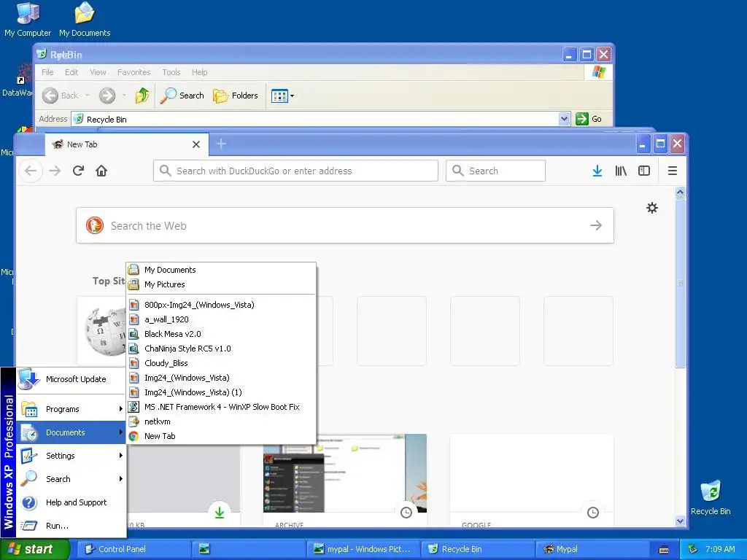The height and width of the screenshot is (560, 747).
Task: Click the Start button
Action: pos(34,549)
